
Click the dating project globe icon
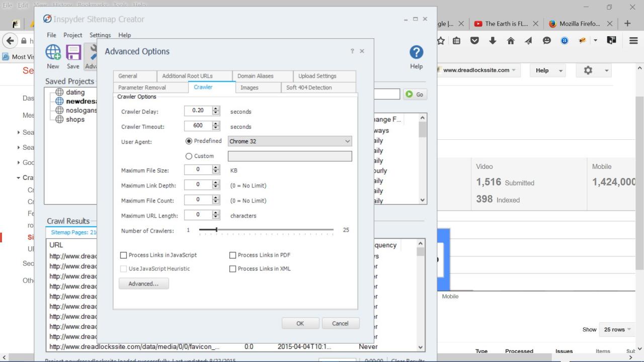(59, 92)
